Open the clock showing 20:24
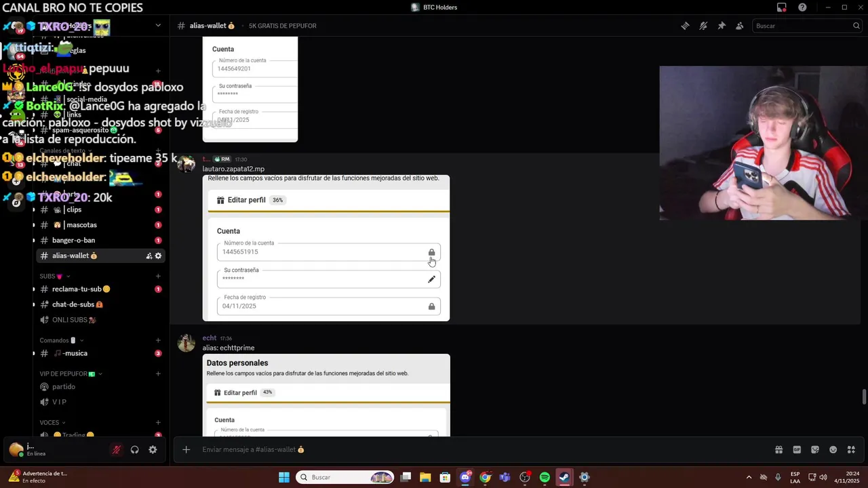The height and width of the screenshot is (488, 868). click(x=847, y=477)
